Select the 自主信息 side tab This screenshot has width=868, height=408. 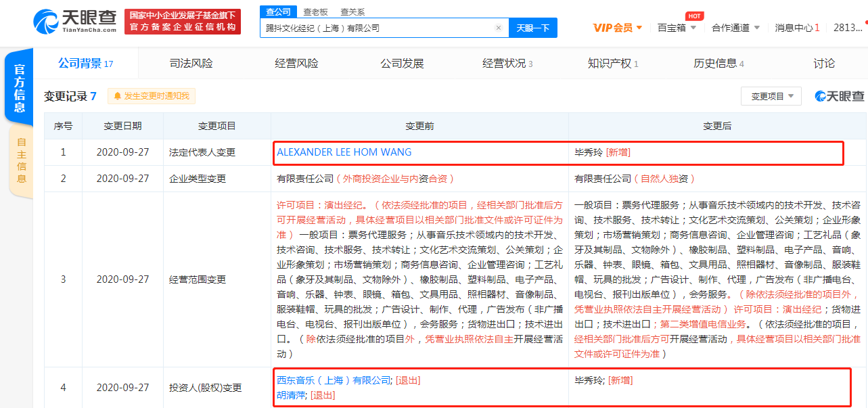point(22,161)
